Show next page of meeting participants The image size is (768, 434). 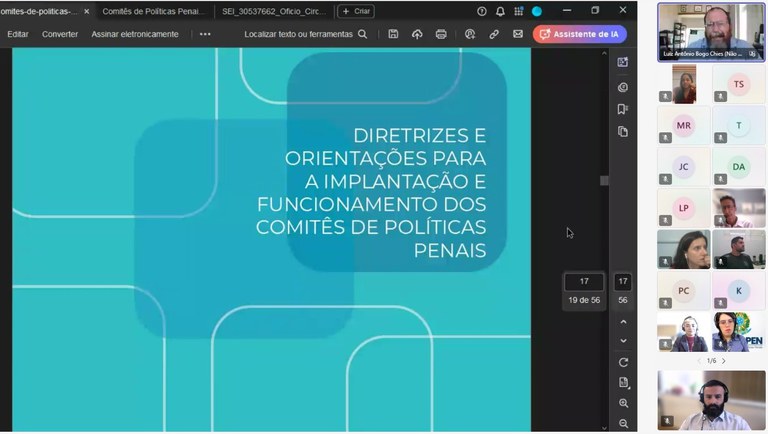point(723,361)
